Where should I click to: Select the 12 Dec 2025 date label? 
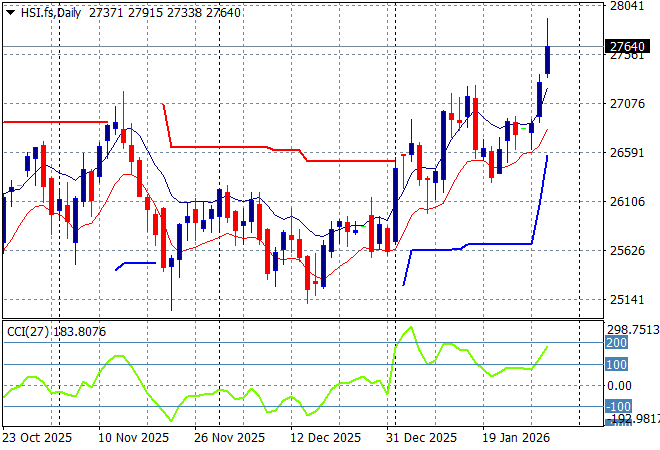click(x=325, y=438)
